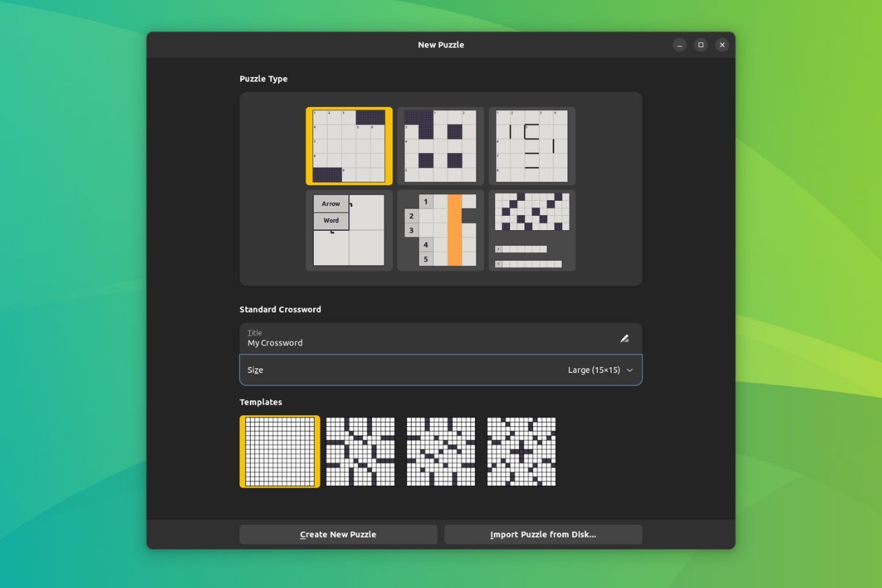Select the block-grid puzzle type thumbnail
Viewport: 882px width, 588px height.
tap(440, 146)
